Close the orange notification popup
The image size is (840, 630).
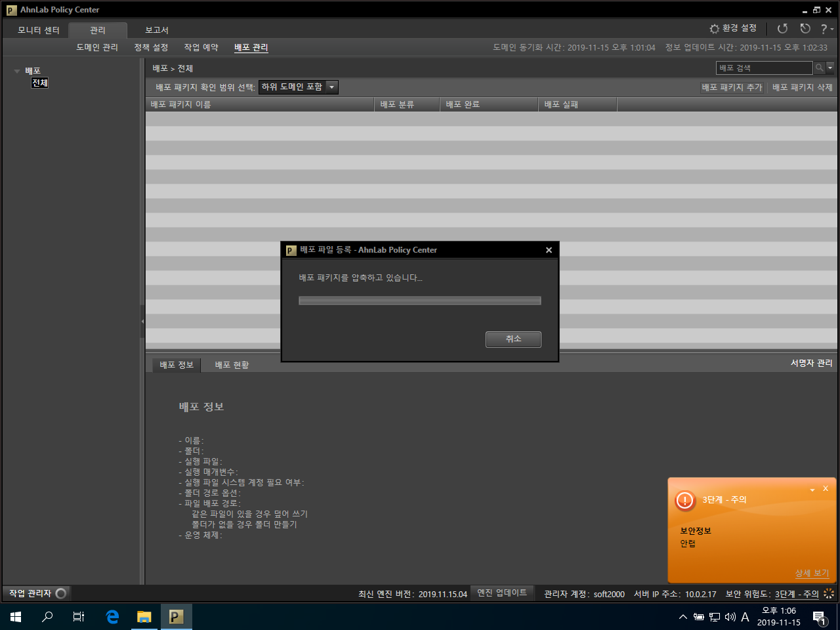pos(826,488)
